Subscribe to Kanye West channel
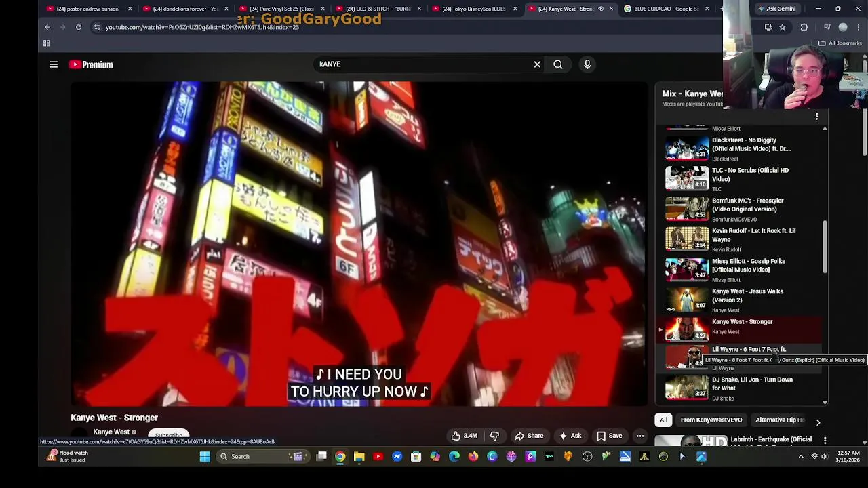This screenshot has width=868, height=488. [168, 435]
